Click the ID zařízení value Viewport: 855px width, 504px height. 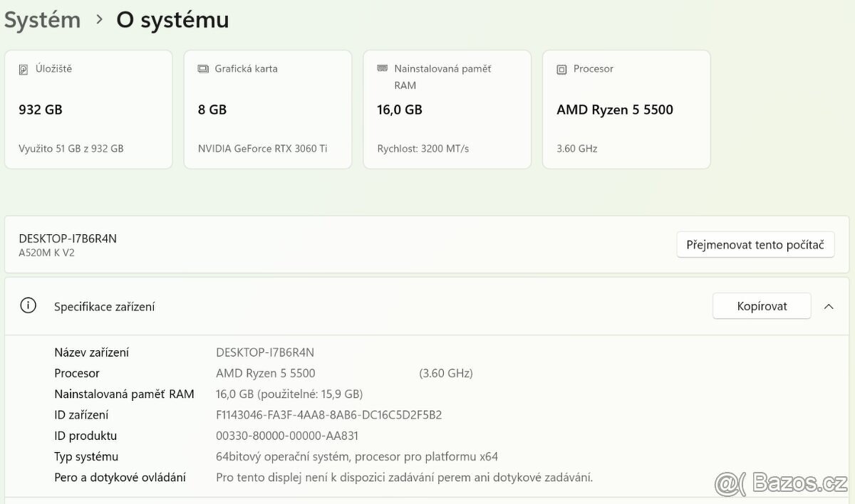[x=328, y=414]
